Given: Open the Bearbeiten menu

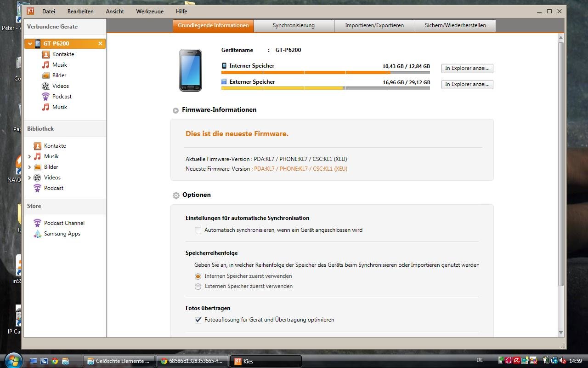Looking at the screenshot, I should coord(80,11).
